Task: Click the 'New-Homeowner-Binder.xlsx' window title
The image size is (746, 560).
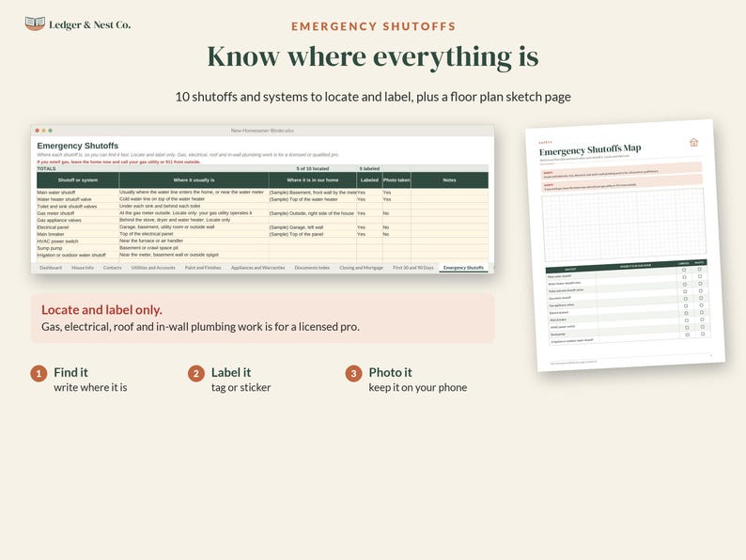Action: pos(262,131)
